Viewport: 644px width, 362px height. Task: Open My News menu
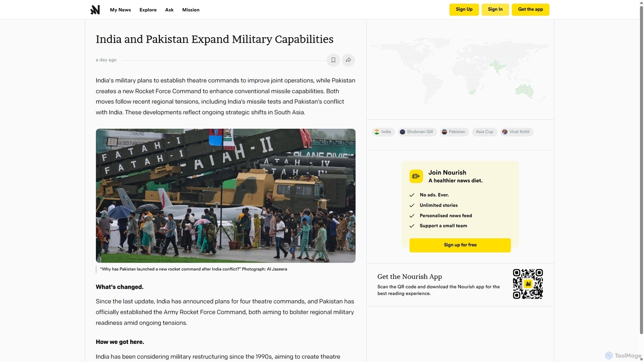[x=120, y=10]
